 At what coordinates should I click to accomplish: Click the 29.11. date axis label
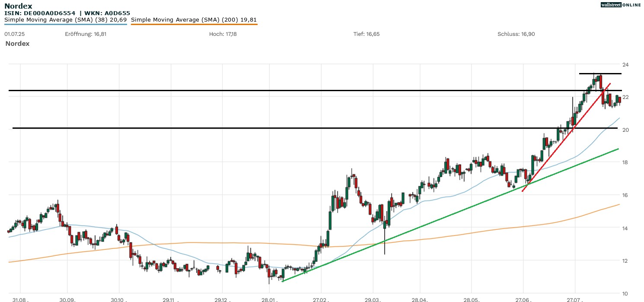(170, 299)
